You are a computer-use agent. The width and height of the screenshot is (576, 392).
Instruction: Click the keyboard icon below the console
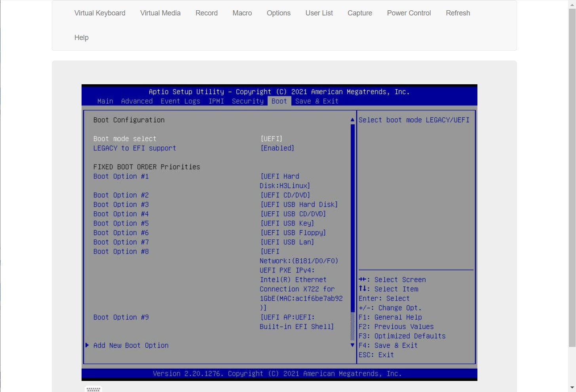[93, 389]
